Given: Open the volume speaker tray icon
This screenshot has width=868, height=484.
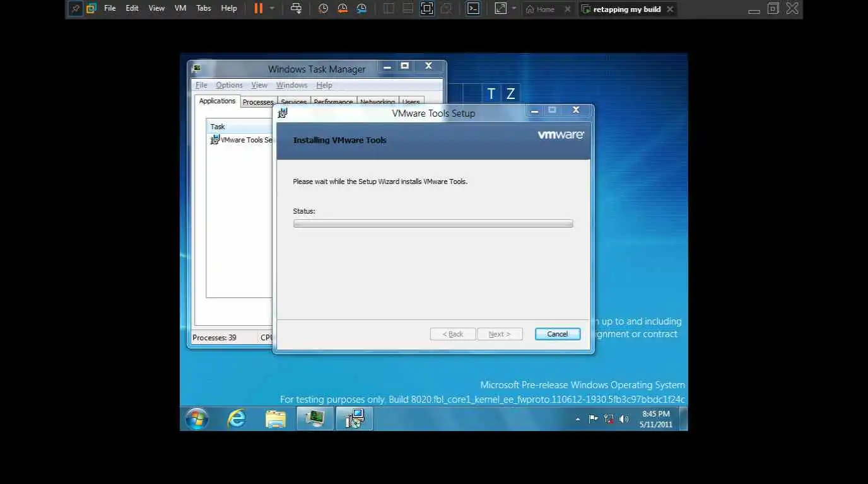Looking at the screenshot, I should point(624,418).
